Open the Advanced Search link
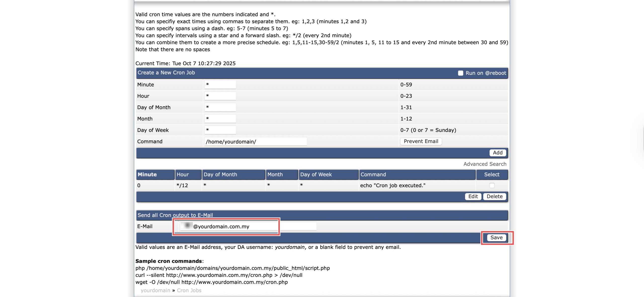Image resolution: width=644 pixels, height=297 pixels. click(x=485, y=164)
